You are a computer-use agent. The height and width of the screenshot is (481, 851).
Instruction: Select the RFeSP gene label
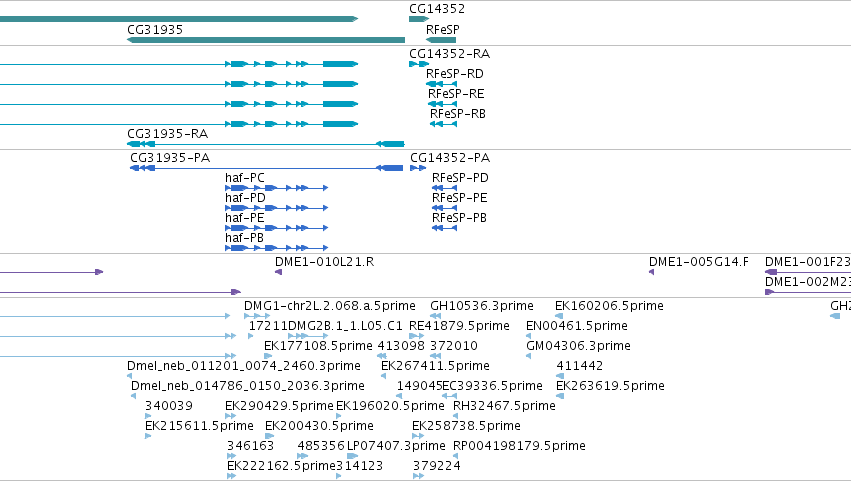pos(442,30)
